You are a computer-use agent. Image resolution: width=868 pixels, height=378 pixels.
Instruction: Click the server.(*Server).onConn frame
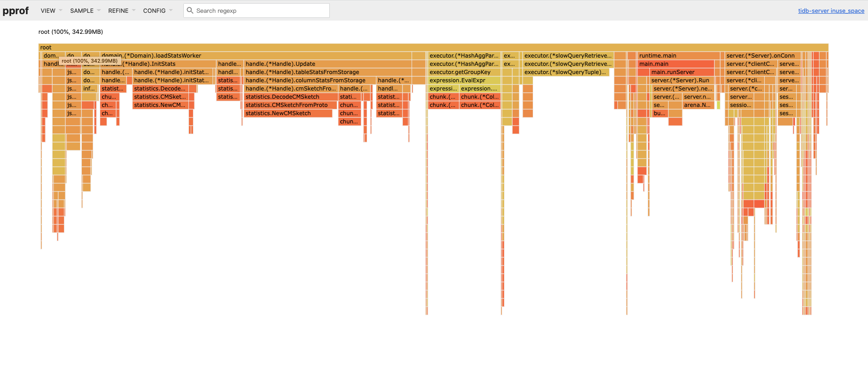tap(763, 56)
